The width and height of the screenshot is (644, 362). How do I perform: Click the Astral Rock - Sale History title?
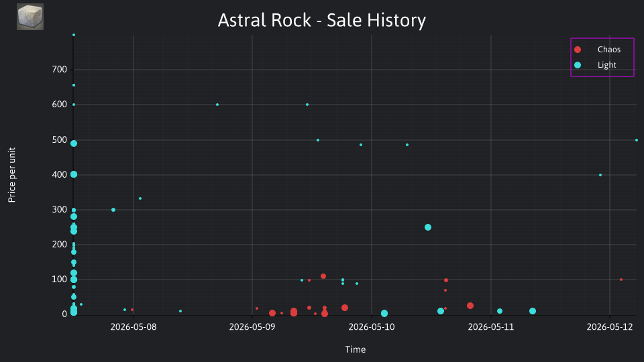(322, 20)
